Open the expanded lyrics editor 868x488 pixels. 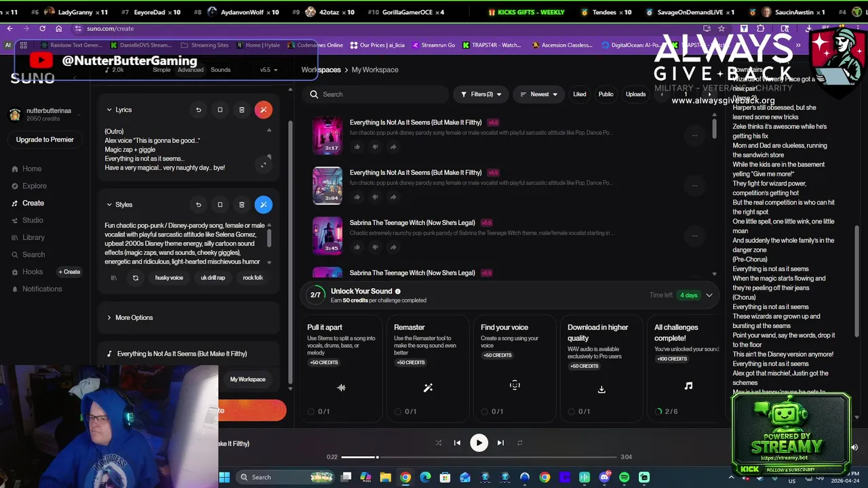point(264,165)
